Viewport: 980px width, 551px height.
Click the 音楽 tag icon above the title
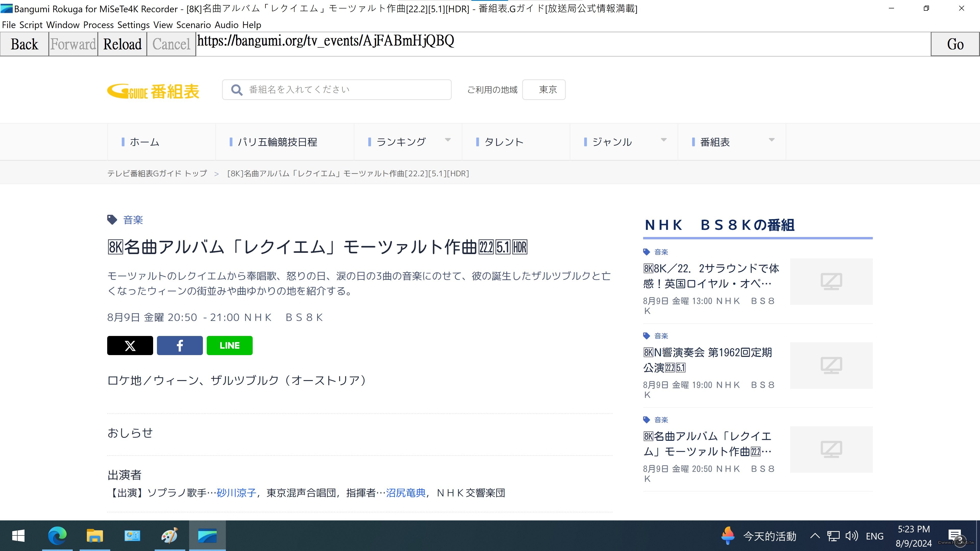(112, 220)
